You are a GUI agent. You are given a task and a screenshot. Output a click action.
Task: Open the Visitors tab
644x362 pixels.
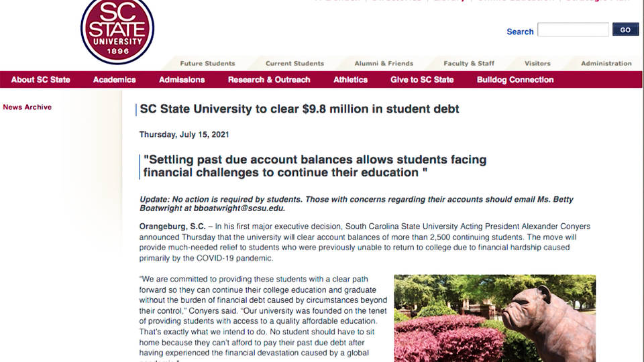point(537,64)
